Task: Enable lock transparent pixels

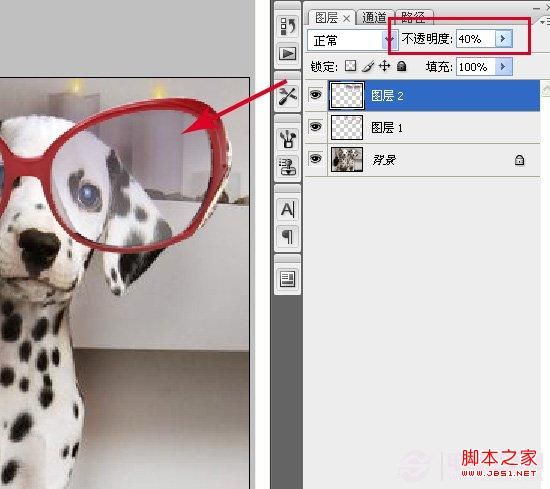Action: (x=350, y=66)
